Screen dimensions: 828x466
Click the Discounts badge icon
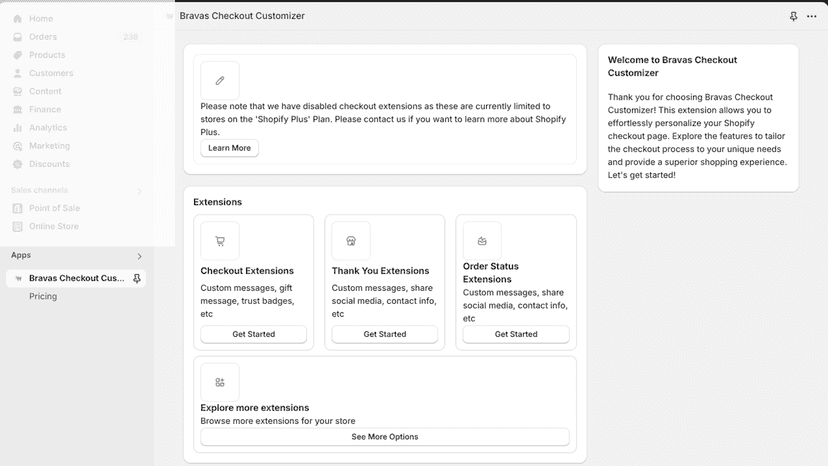pyautogui.click(x=17, y=164)
